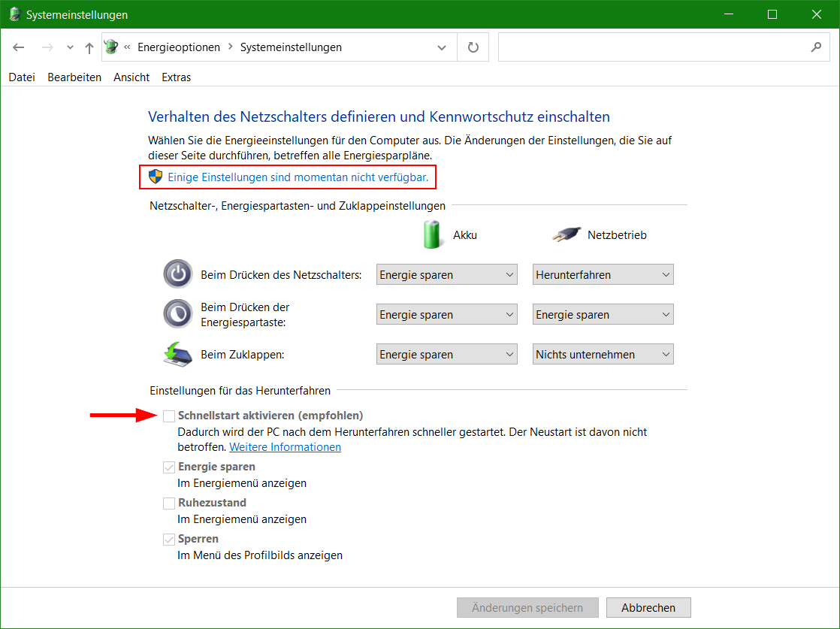
Task: Open the Extras menu
Action: coord(176,77)
